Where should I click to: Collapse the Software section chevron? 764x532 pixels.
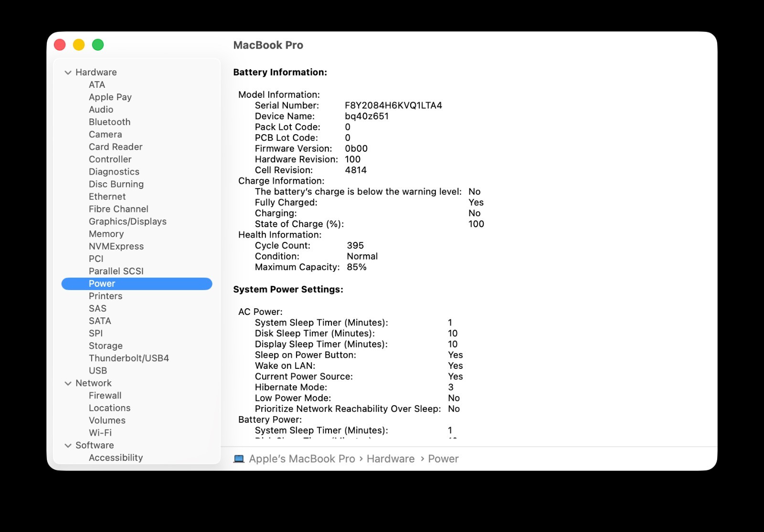(68, 445)
